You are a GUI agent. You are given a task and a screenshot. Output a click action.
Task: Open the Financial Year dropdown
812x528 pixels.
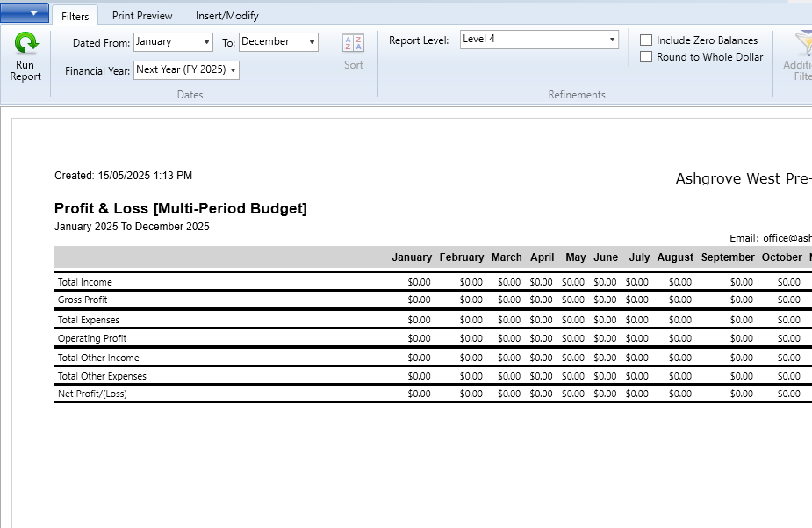point(186,70)
